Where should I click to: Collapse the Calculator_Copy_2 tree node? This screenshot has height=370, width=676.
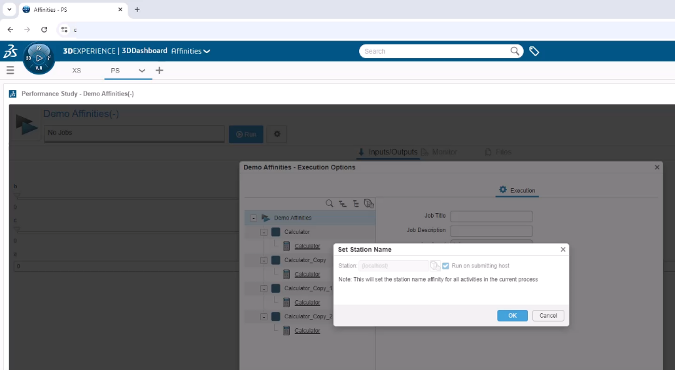point(264,317)
